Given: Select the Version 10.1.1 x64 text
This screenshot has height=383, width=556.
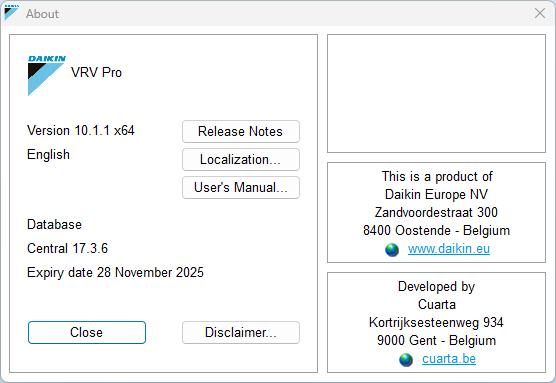Looking at the screenshot, I should pos(81,131).
